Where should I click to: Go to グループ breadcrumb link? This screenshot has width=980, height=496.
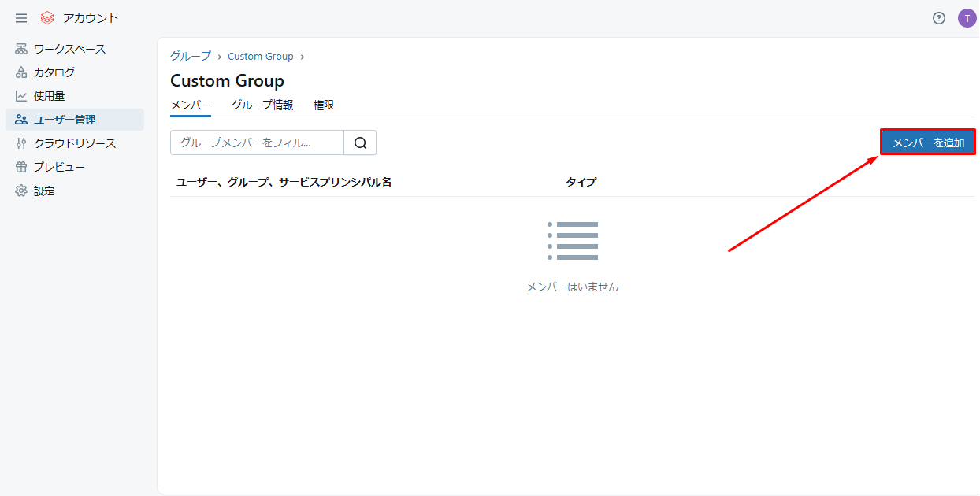tap(191, 56)
